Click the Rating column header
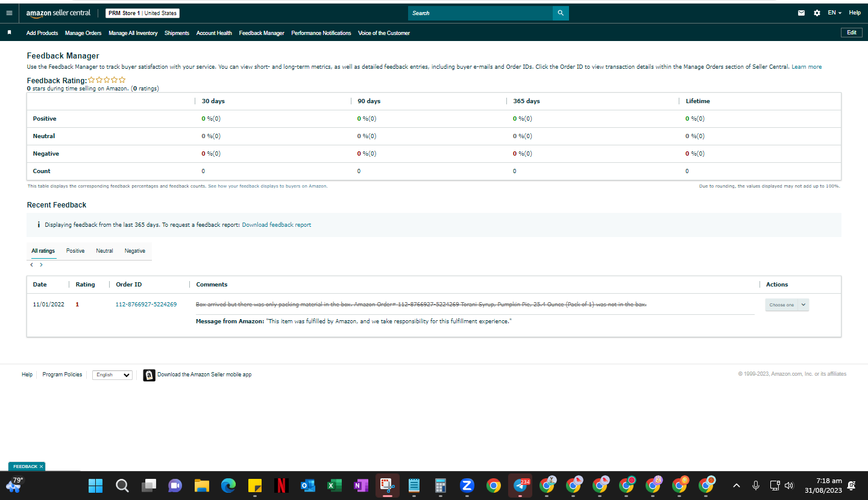The width and height of the screenshot is (868, 500). pos(85,285)
